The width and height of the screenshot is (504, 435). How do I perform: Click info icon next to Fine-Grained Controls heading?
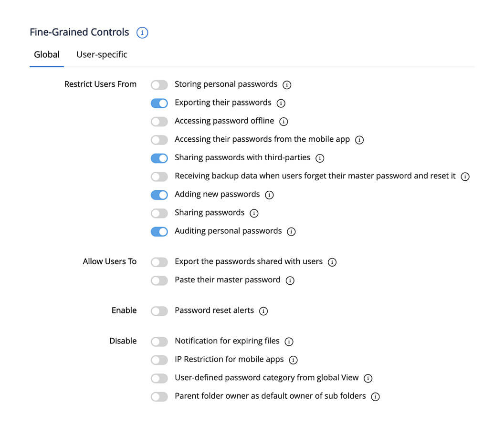click(x=142, y=33)
